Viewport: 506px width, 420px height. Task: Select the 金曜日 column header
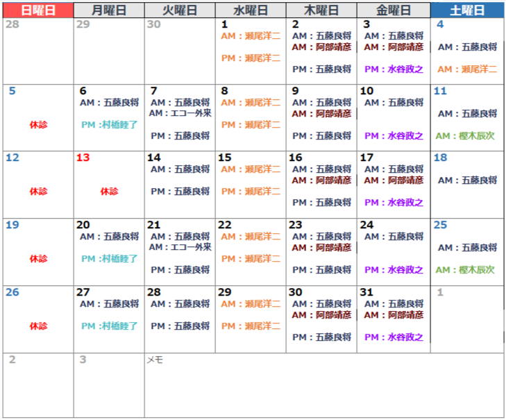pos(393,10)
